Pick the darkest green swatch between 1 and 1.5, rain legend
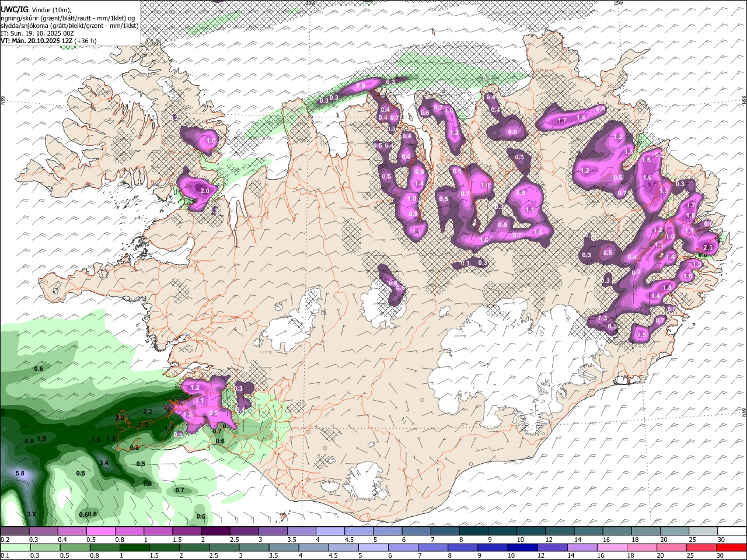The width and height of the screenshot is (747, 560). tap(134, 547)
